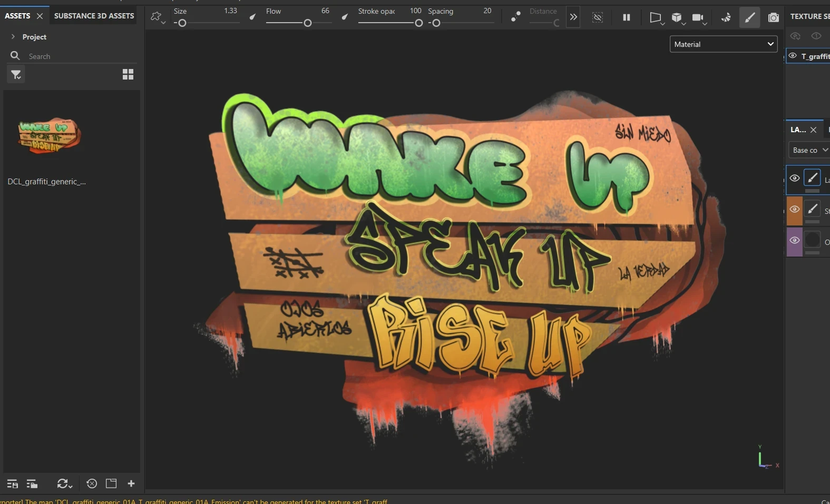This screenshot has width=830, height=504.
Task: Expand the Project tree item
Action: (13, 37)
